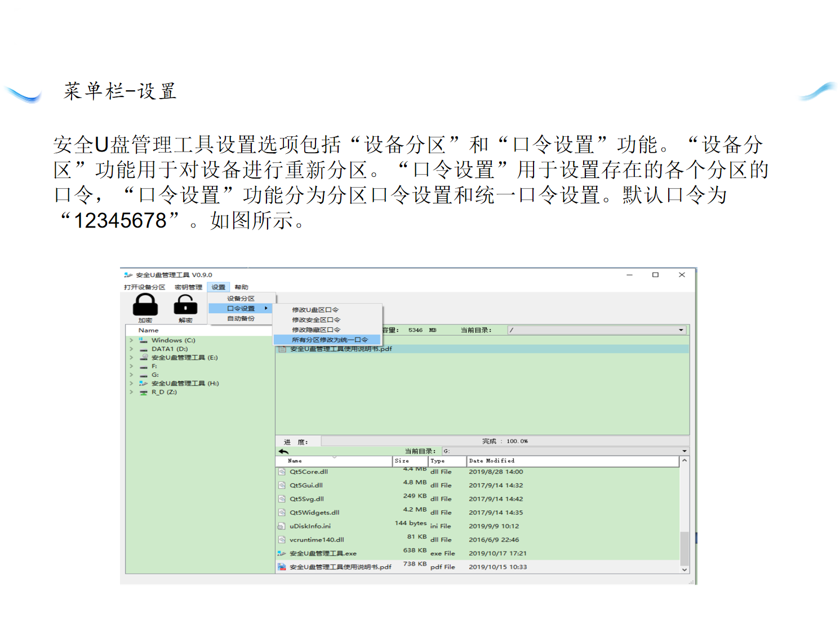This screenshot has width=840, height=627.
Task: Select the 安全U盘管理工具 (H:) drive icon
Action: click(x=144, y=383)
